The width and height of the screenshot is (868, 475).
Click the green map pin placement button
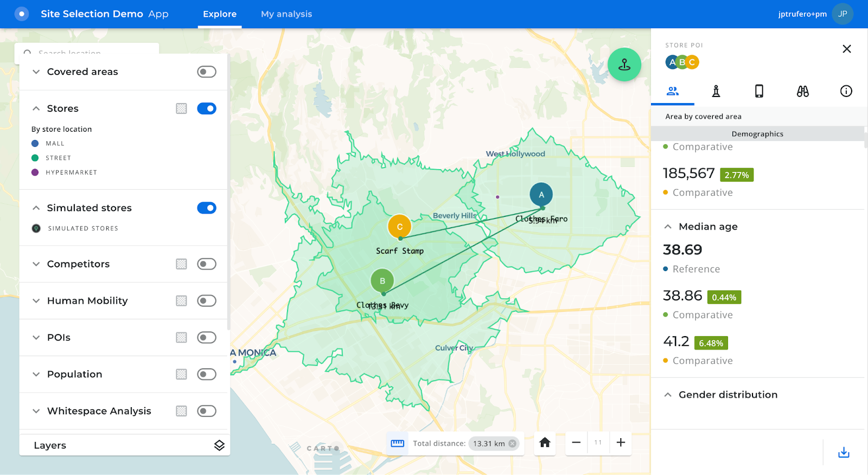point(624,65)
